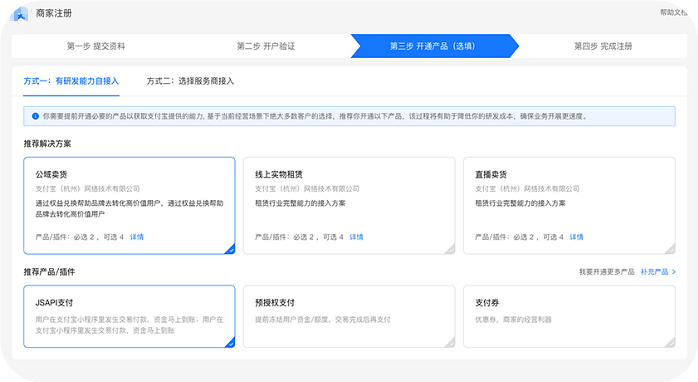Click the 推荐产品/插件 section heading
Viewport: 698px width, 382px height.
coord(49,272)
